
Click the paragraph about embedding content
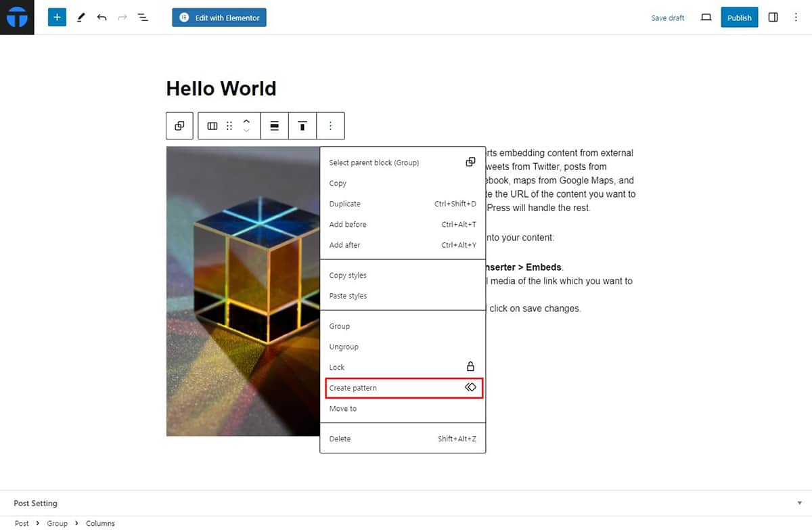[x=561, y=180]
